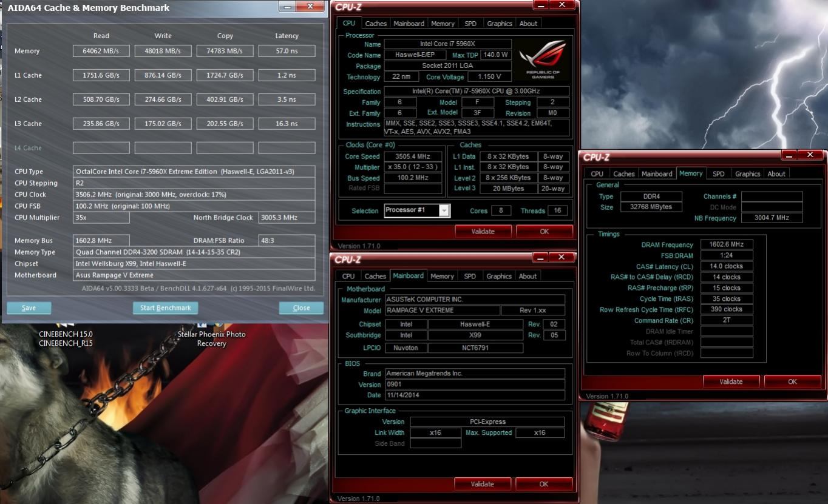Click Graphic Interface Version PCI-Express
828x504 pixels.
click(x=487, y=422)
